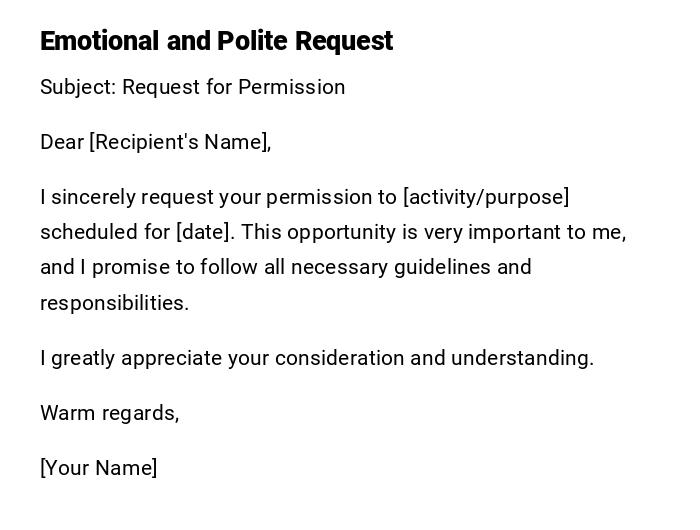
Task: Select the [Recipient's Name] placeholder
Action: (x=180, y=142)
